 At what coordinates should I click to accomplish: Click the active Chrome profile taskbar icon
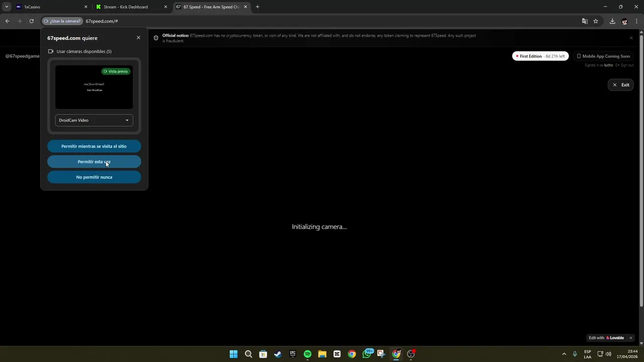pos(396,354)
